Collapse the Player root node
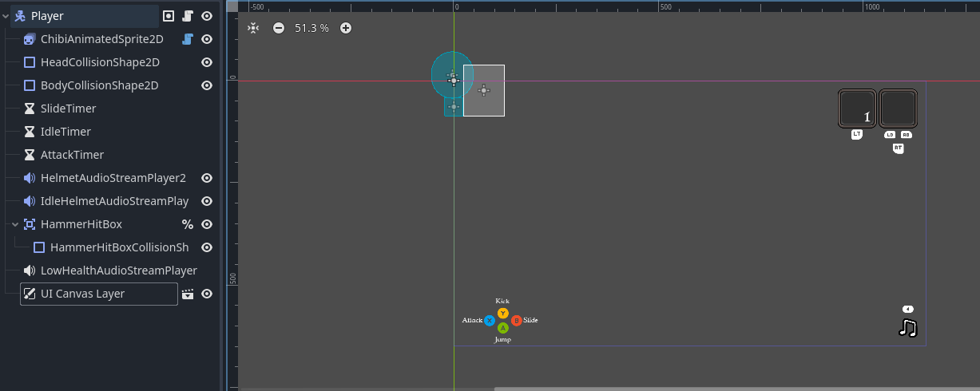The image size is (980, 391). point(6,16)
